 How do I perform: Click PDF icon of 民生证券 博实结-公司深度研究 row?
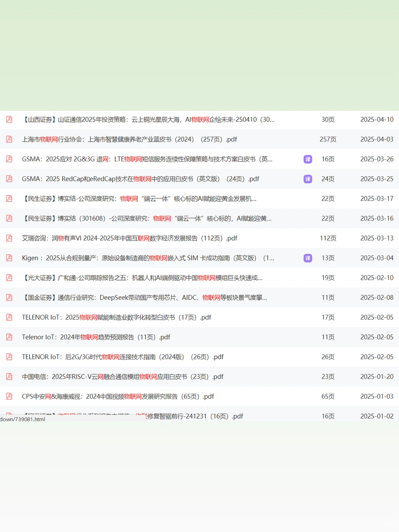(x=9, y=198)
